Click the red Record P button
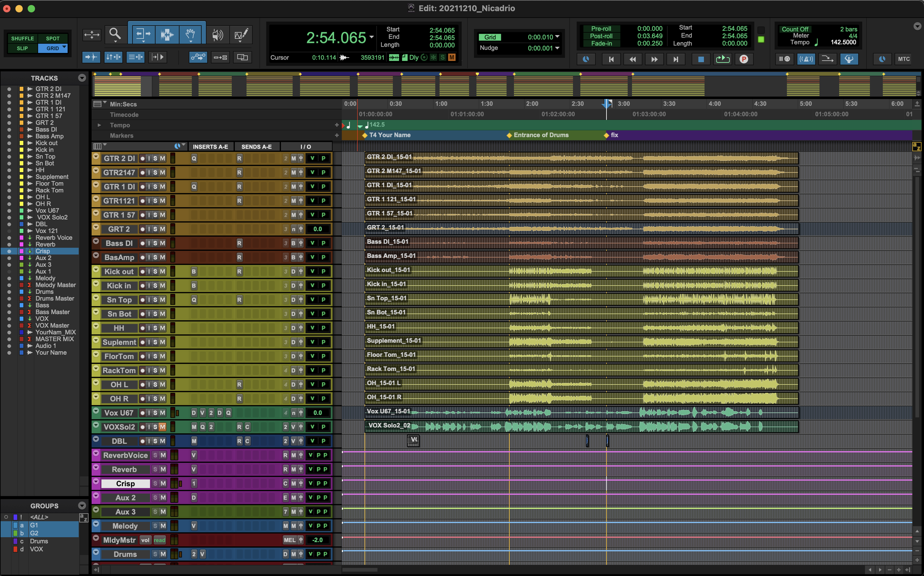The height and width of the screenshot is (576, 924). (744, 59)
